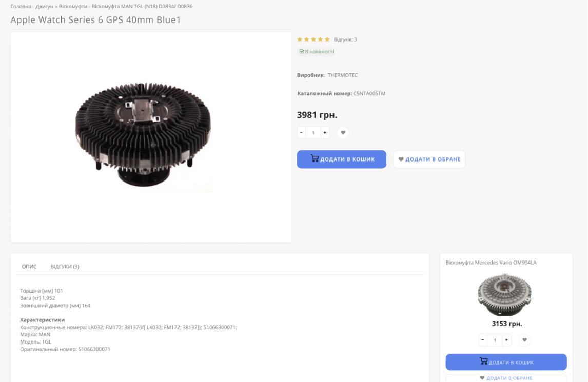588x382 pixels.
Task: Decrease Mercedes Vario viscous clutch quantity
Action: click(483, 340)
